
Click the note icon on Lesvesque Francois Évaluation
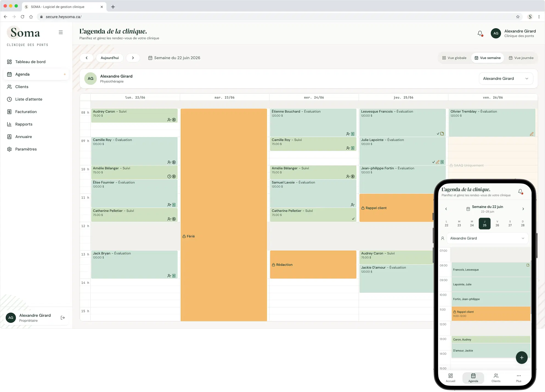(x=442, y=134)
